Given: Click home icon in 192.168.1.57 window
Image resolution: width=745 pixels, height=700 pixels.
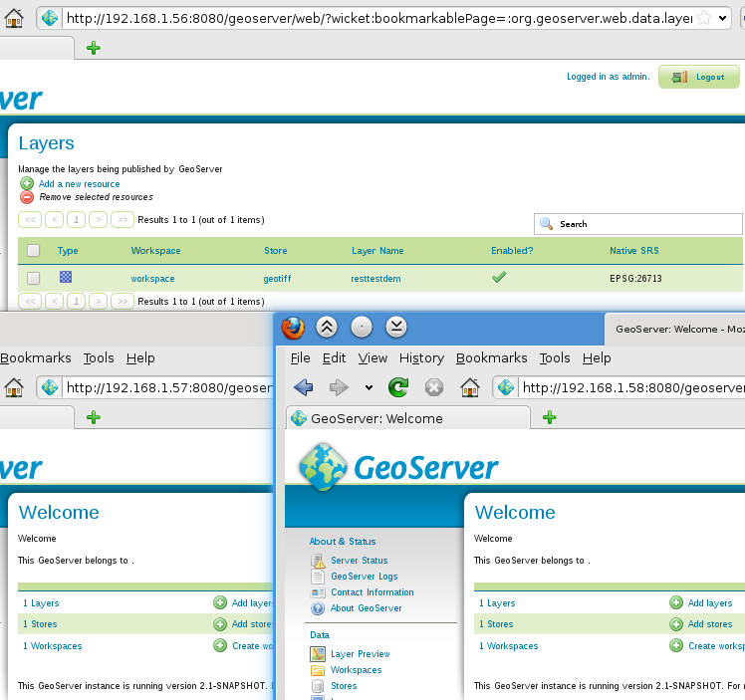Looking at the screenshot, I should click(x=14, y=387).
